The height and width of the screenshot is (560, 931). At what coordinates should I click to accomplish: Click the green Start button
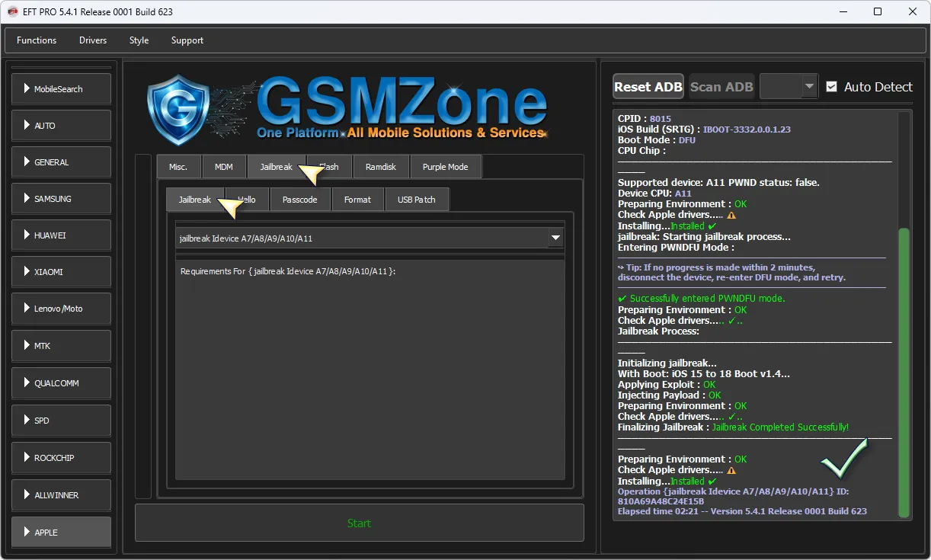(359, 523)
